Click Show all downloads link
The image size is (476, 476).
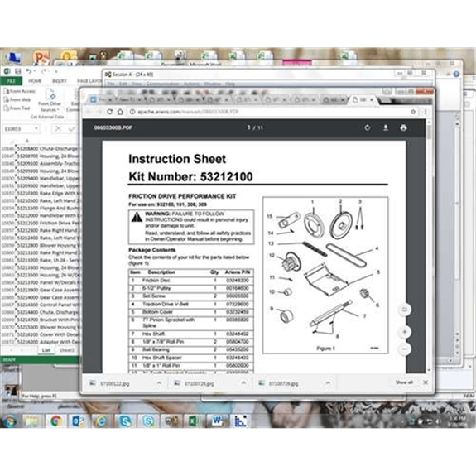[x=404, y=382]
